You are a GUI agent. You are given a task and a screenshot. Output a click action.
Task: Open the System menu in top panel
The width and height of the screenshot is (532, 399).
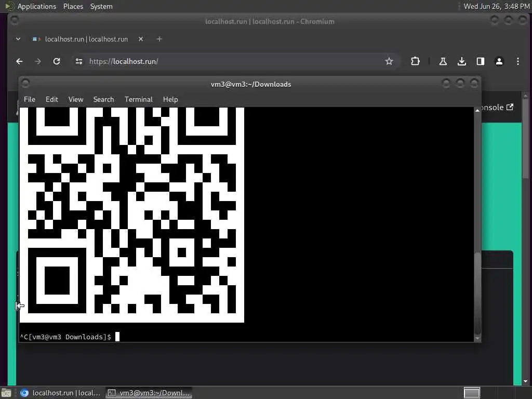pos(101,6)
